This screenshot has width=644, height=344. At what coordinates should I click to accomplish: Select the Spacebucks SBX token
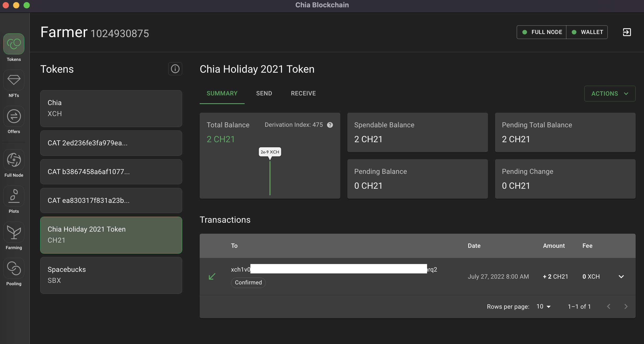click(x=111, y=275)
